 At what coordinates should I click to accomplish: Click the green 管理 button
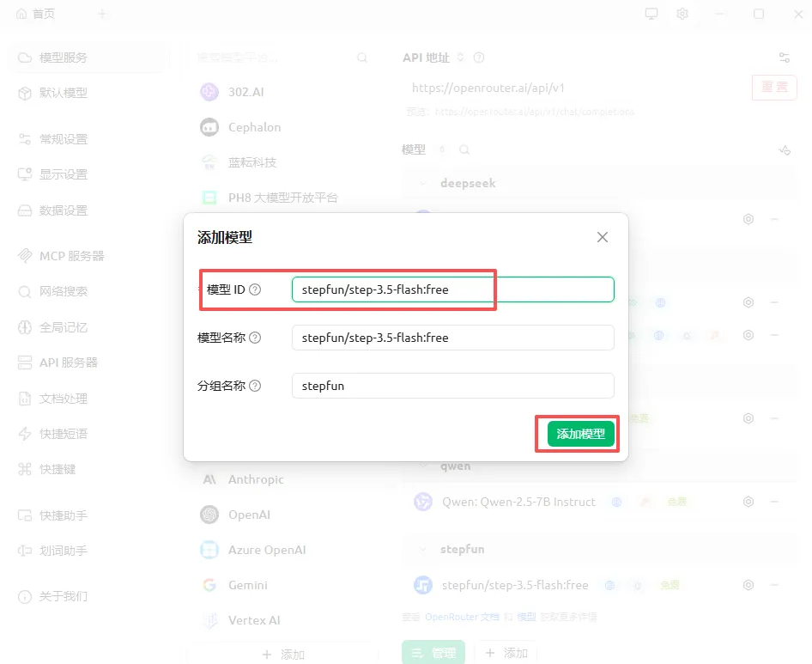(433, 653)
